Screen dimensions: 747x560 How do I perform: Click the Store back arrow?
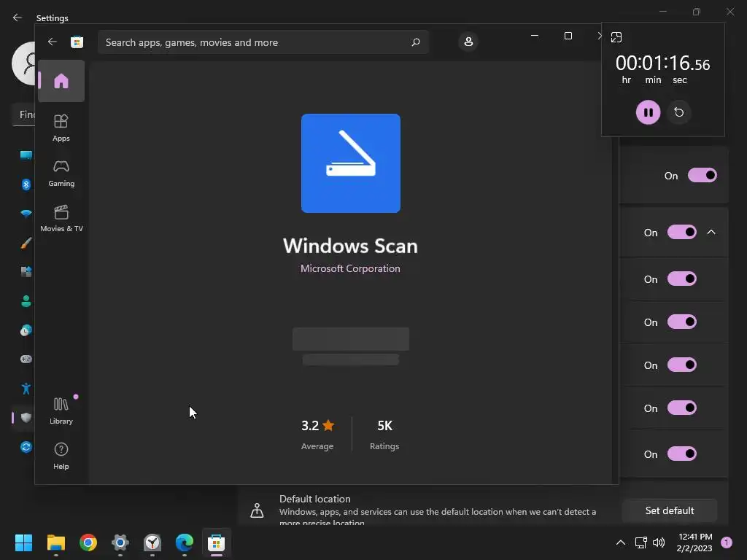coord(52,42)
